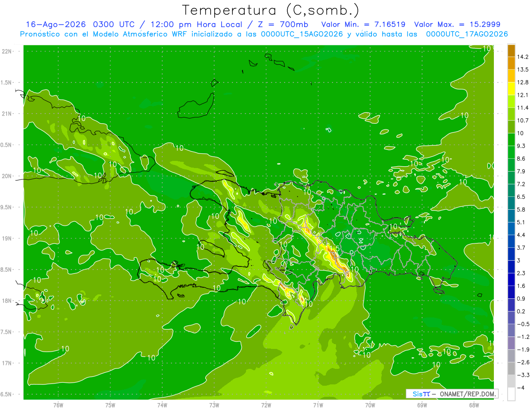Screen dimensions: 532x411
Task: Click the "76W" longitude axis label
Action: click(x=58, y=405)
